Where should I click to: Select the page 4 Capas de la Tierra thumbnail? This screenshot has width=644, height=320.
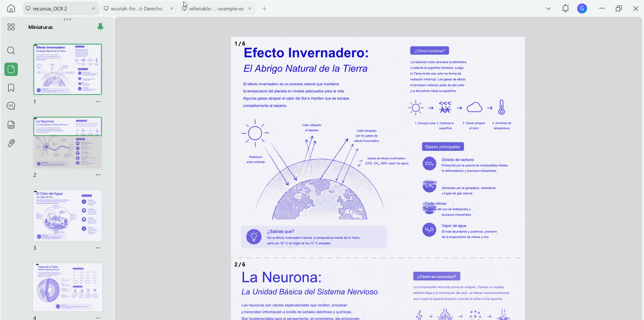(x=68, y=287)
